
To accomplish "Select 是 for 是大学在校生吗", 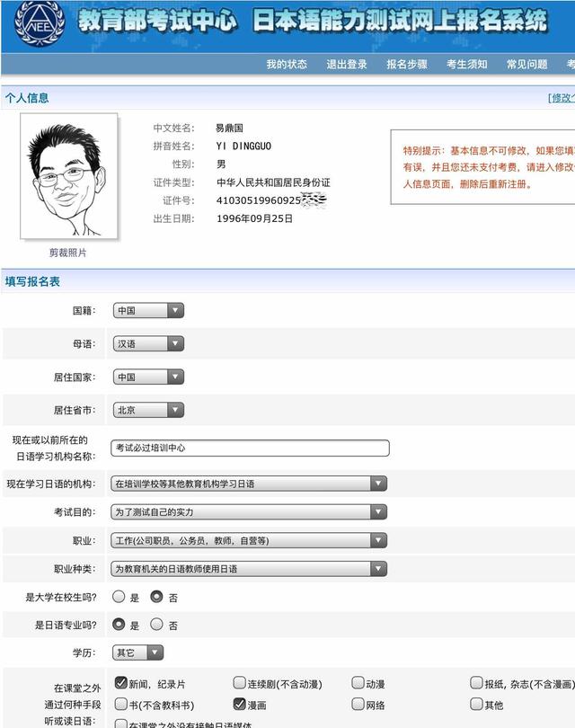I will tap(119, 597).
